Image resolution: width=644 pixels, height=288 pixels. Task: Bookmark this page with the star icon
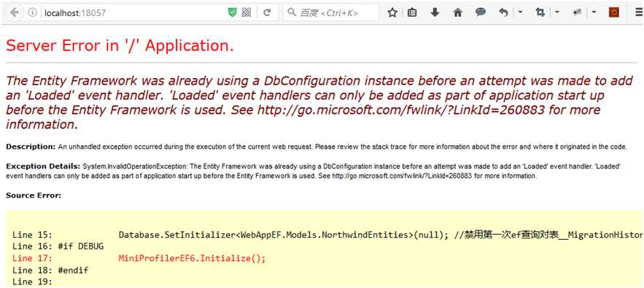click(x=392, y=12)
